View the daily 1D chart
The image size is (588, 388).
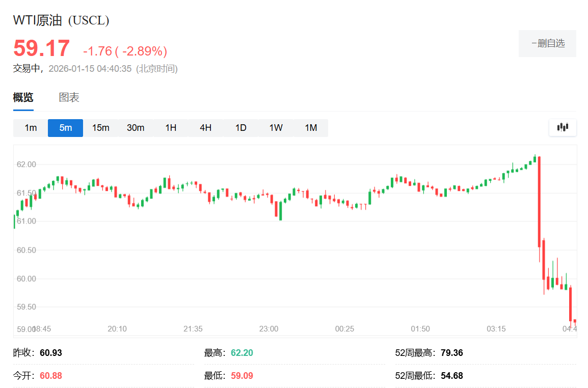pyautogui.click(x=240, y=128)
